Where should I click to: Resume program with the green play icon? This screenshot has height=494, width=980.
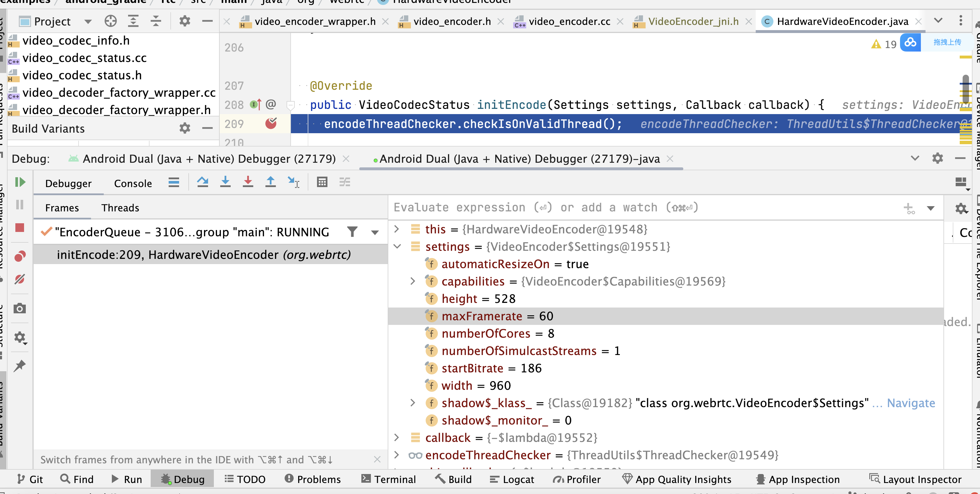[x=20, y=182]
